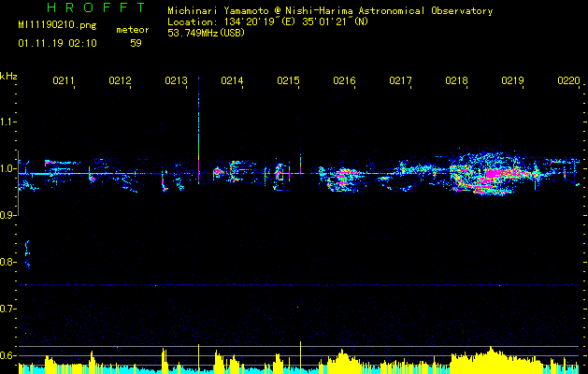Image resolution: width=588 pixels, height=374 pixels.
Task: Click the Location coordinates line
Action: point(267,22)
